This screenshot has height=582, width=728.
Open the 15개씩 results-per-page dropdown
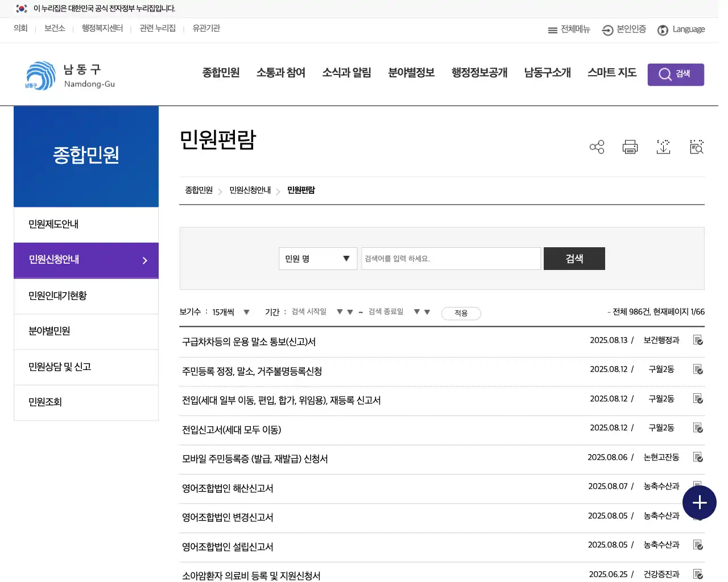click(x=235, y=311)
